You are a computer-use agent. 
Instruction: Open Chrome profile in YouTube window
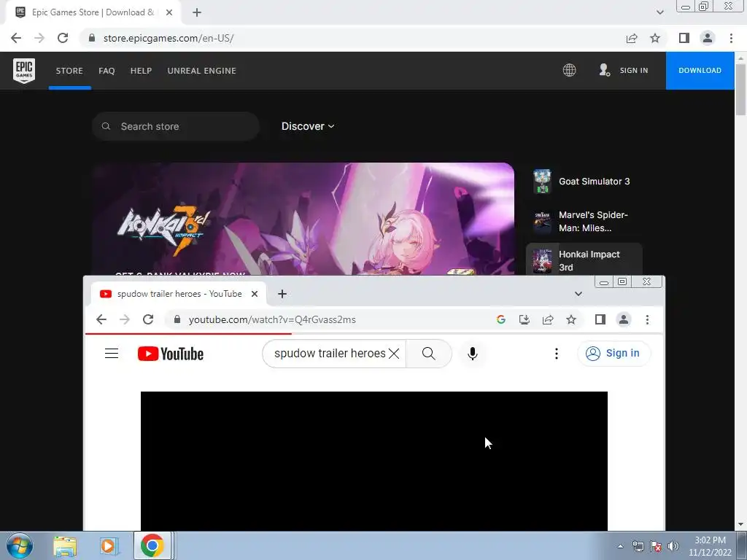tap(624, 319)
